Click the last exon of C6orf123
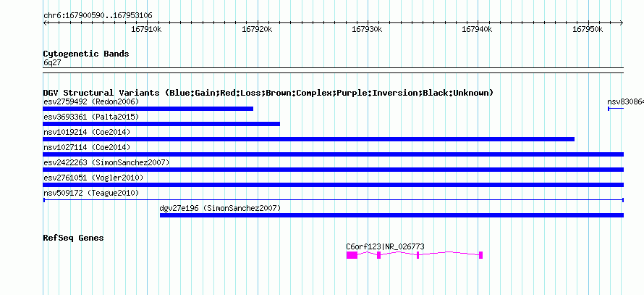The width and height of the screenshot is (644, 295). tap(481, 255)
